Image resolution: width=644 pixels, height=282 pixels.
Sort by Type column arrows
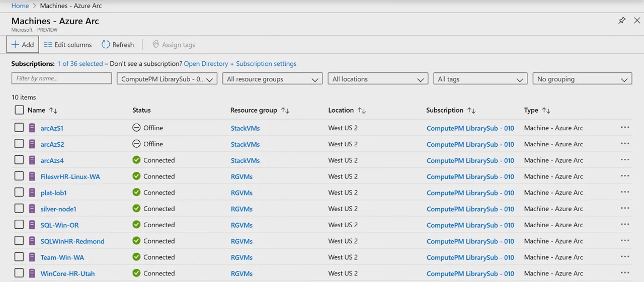tap(546, 111)
